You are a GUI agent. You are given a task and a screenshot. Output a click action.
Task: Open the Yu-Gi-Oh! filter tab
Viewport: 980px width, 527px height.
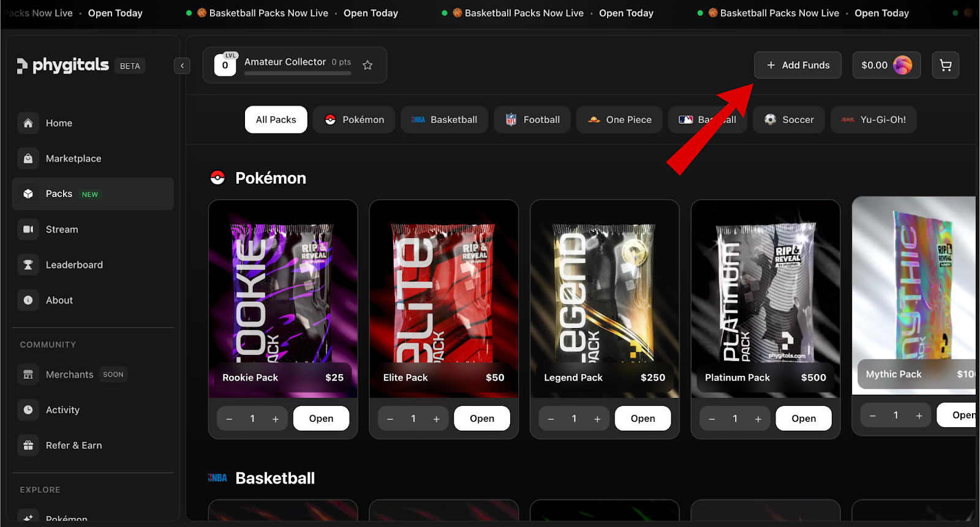pos(873,119)
